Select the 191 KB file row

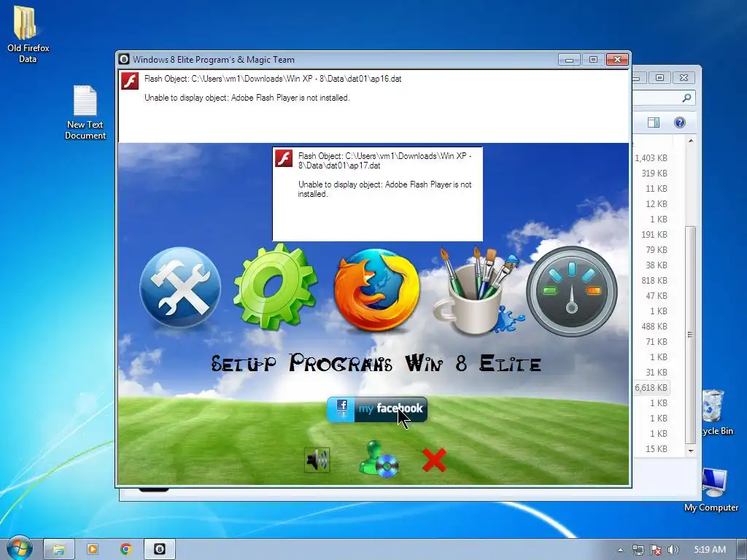pyautogui.click(x=651, y=234)
